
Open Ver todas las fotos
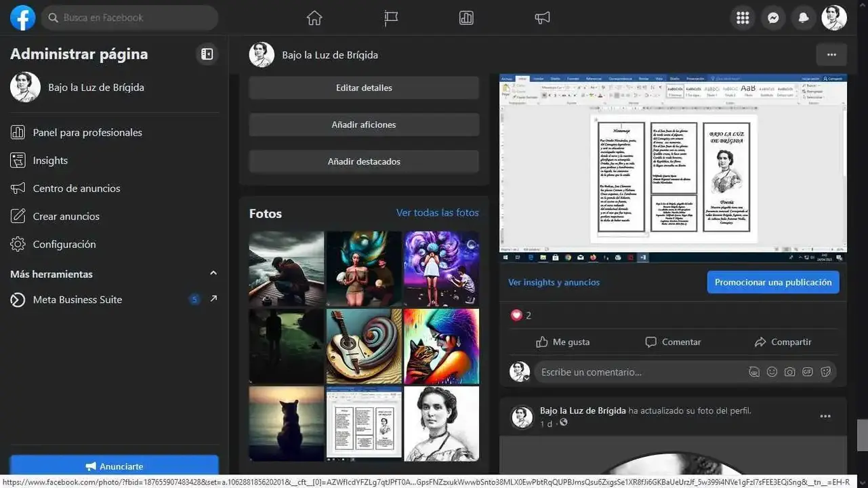(438, 213)
